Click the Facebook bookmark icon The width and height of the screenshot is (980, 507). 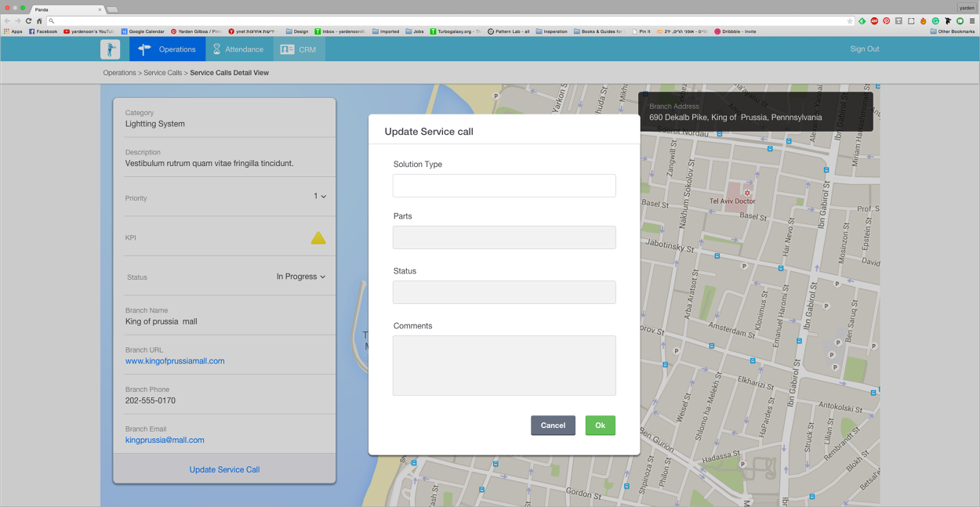[x=31, y=31]
